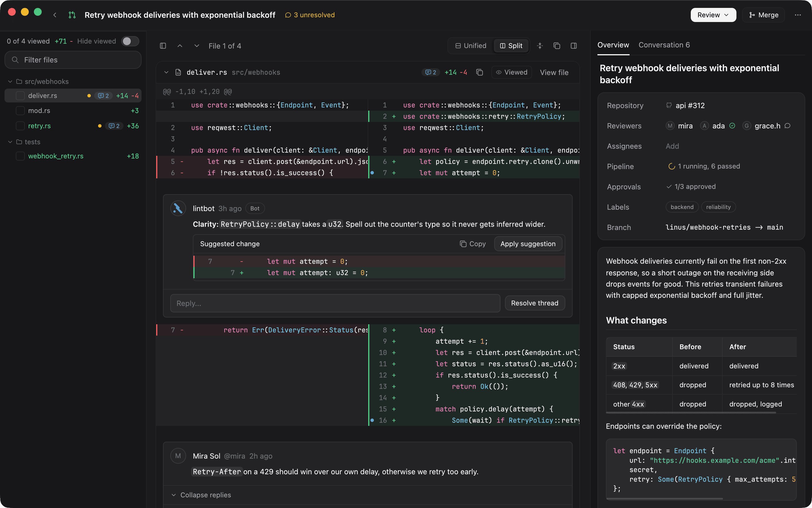
Task: Check the deliver.rs viewed checkbox
Action: (20, 96)
